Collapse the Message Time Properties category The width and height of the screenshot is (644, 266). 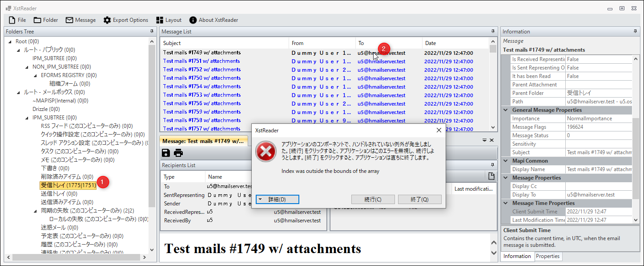[506, 203]
